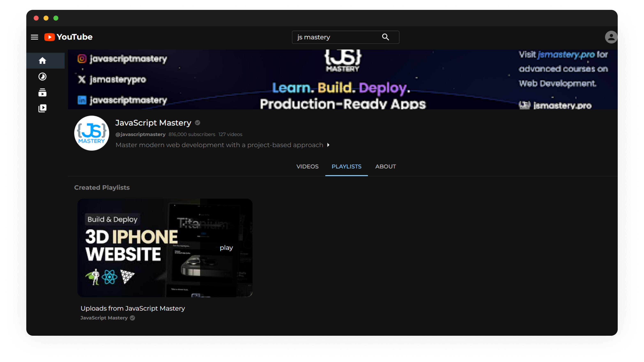The width and height of the screenshot is (644, 362).
Task: Click JavaScript Mastery link under playlist
Action: [104, 318]
